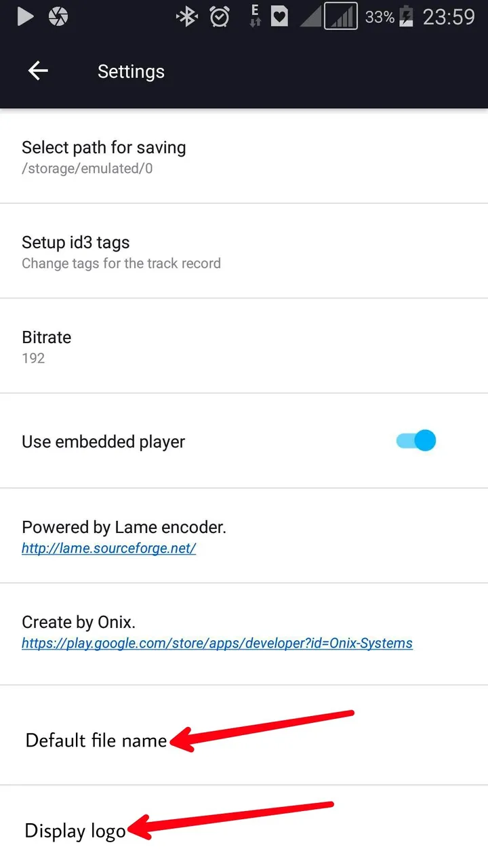Tap the alarm clock status icon
This screenshot has width=488, height=868.
[220, 17]
